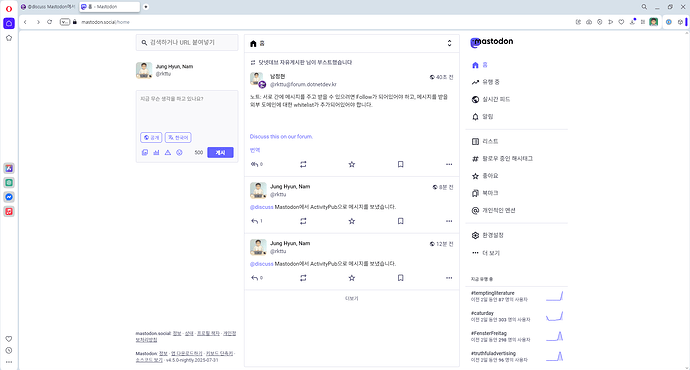Open more options on the 남정현 post

tap(449, 164)
